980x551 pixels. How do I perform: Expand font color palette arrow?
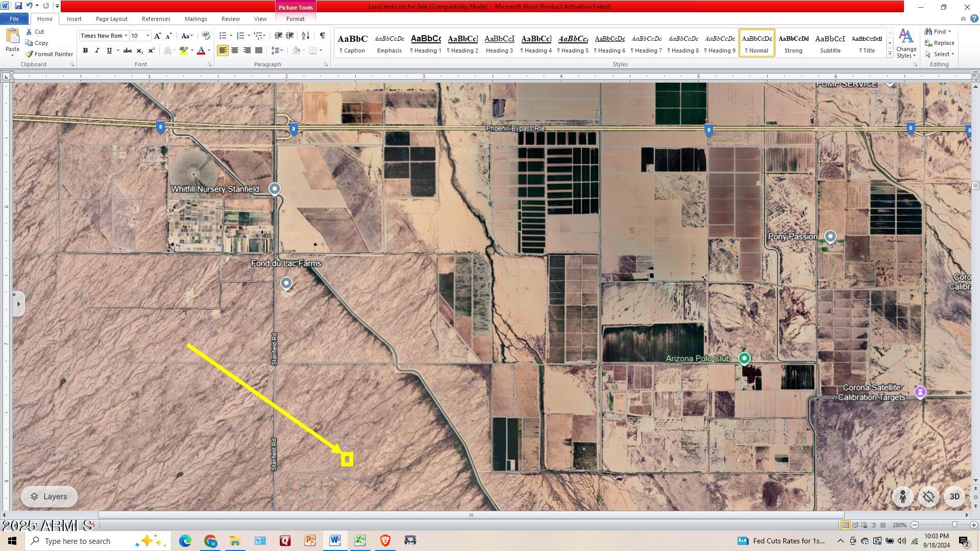point(209,51)
